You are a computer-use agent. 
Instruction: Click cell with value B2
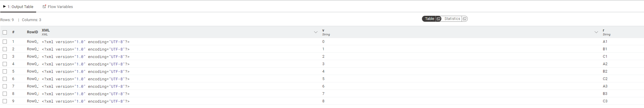pos(605,71)
